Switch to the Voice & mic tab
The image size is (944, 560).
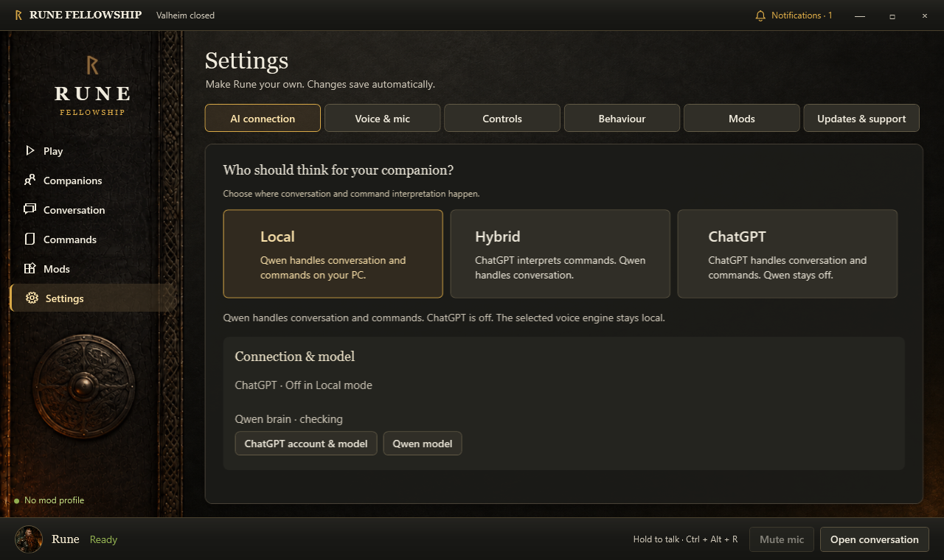point(382,118)
